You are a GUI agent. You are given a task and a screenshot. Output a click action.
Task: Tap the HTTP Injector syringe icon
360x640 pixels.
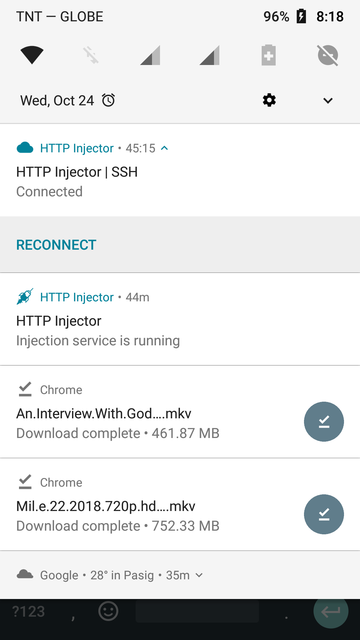25,297
